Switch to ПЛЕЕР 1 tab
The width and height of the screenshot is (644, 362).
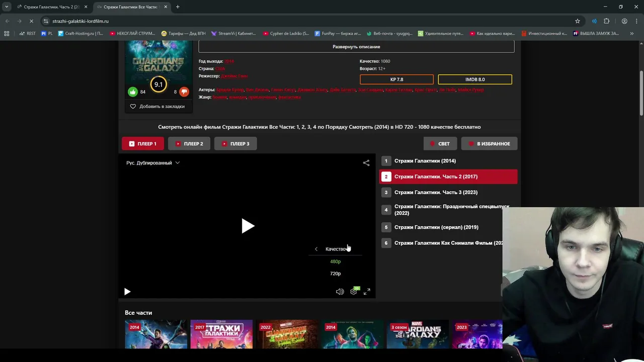click(x=143, y=144)
